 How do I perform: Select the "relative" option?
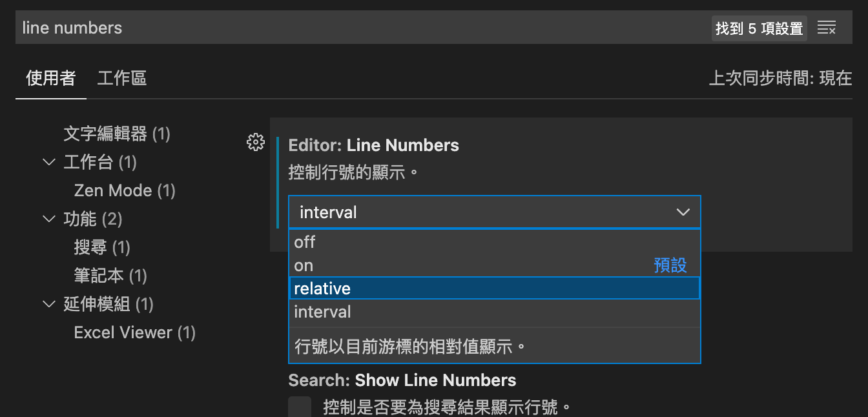(x=322, y=289)
